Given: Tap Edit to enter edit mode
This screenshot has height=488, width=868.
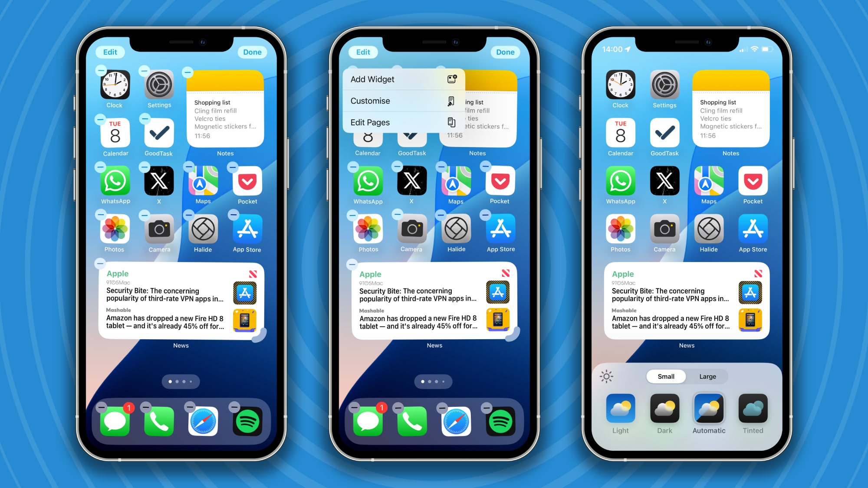Looking at the screenshot, I should coord(109,52).
